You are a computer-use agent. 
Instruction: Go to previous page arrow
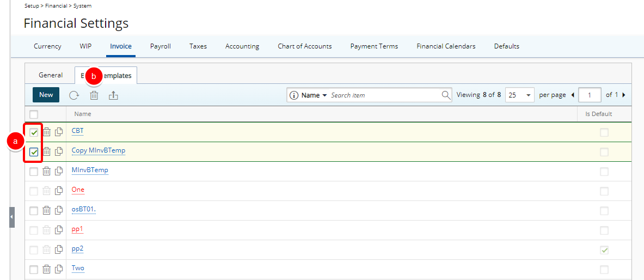(573, 95)
